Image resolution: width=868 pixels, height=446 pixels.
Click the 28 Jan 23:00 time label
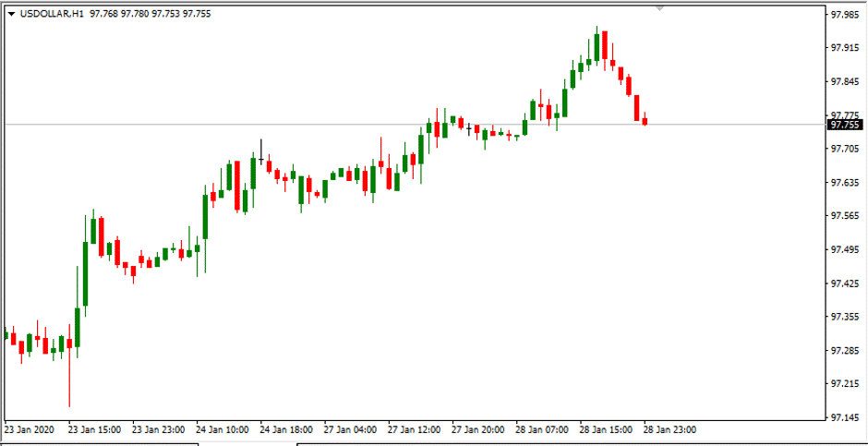point(670,429)
